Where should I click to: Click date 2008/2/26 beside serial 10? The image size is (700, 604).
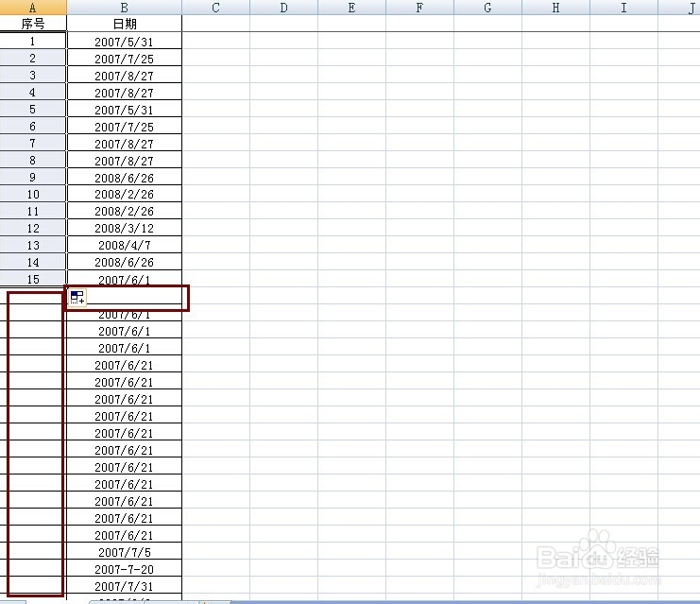[x=125, y=194]
